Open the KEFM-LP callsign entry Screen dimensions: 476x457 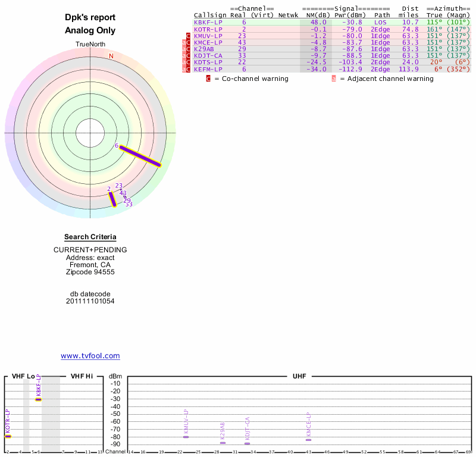208,69
